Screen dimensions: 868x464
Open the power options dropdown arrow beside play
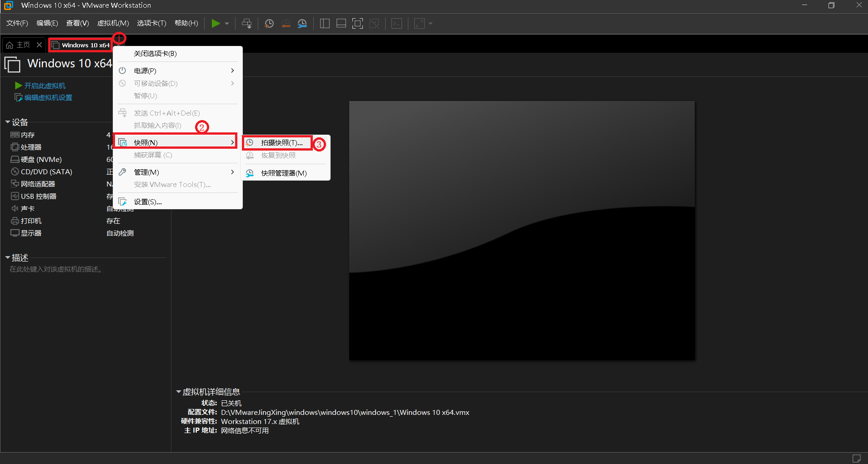(227, 24)
